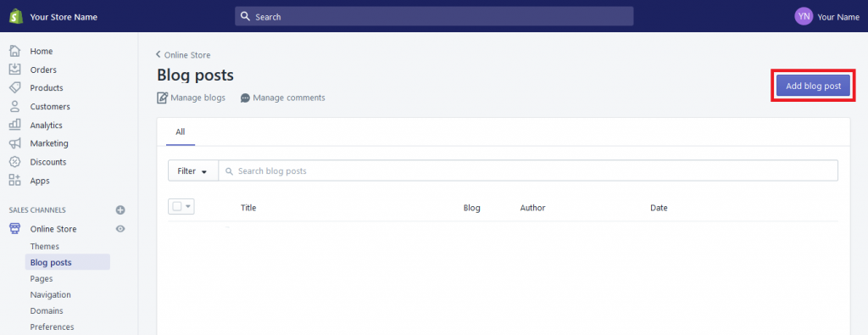The height and width of the screenshot is (335, 868).
Task: Open the Home icon in sidebar
Action: 15,51
